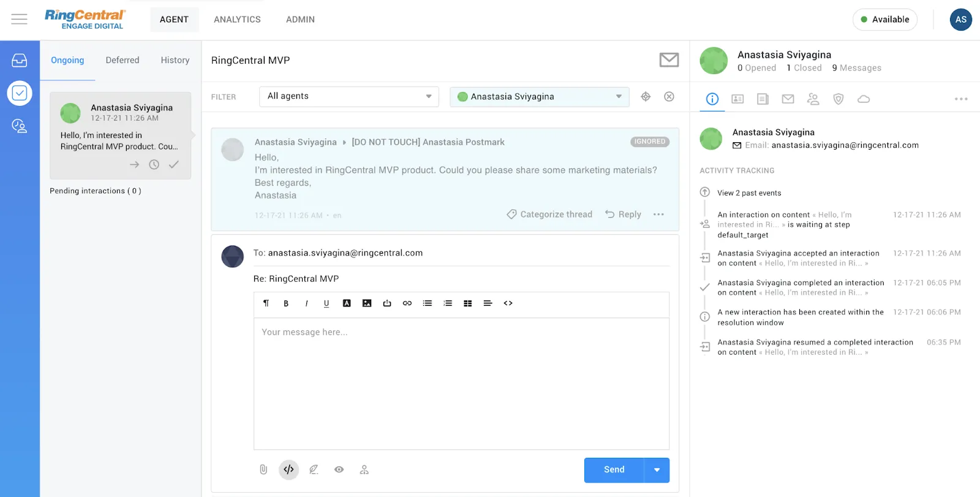Open the inbox icon in left sidebar

pyautogui.click(x=20, y=60)
